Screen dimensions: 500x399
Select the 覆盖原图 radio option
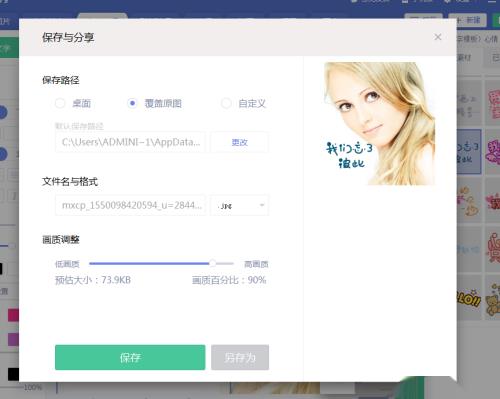point(132,103)
